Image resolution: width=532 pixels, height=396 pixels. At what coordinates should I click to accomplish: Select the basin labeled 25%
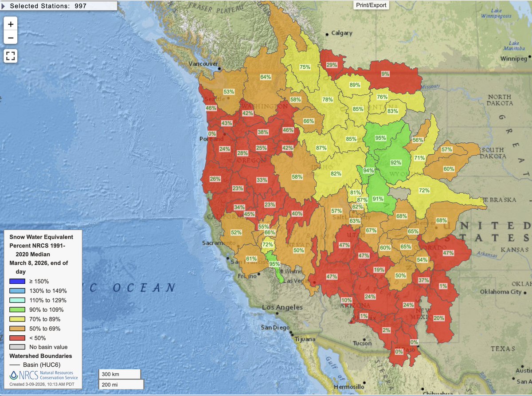click(261, 148)
